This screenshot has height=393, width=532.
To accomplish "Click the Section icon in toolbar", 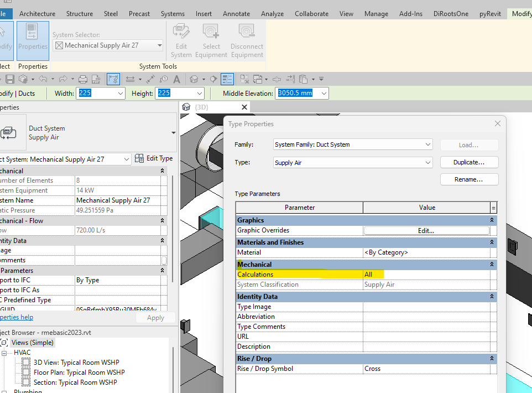I will point(213,79).
